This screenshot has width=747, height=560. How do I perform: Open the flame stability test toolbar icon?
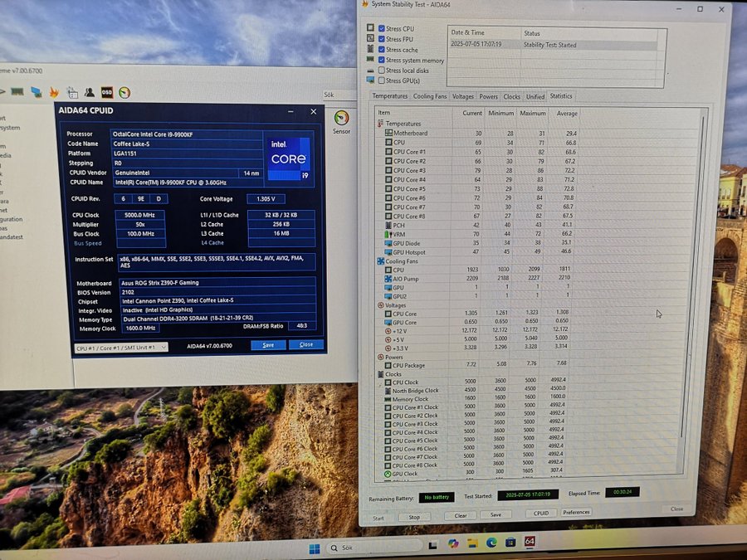click(54, 92)
